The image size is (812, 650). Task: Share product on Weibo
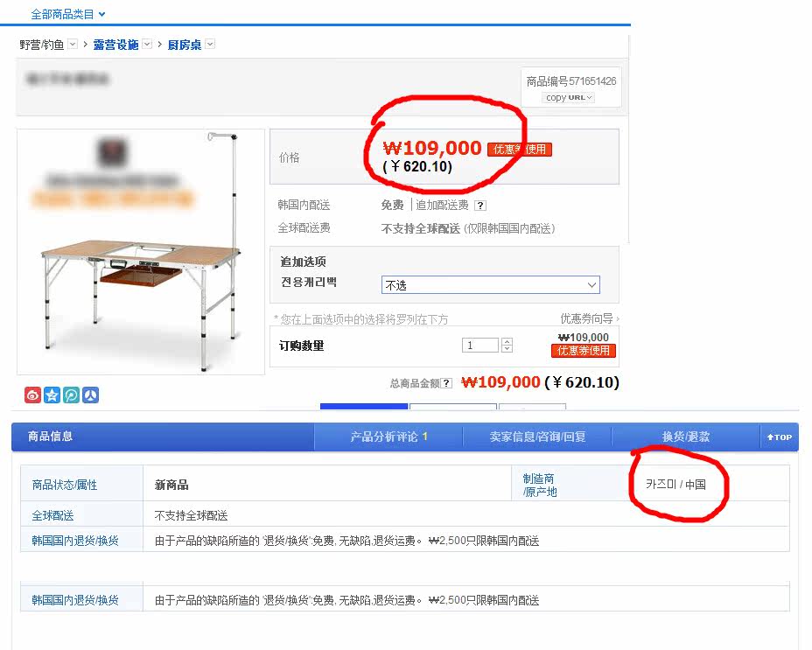click(32, 395)
